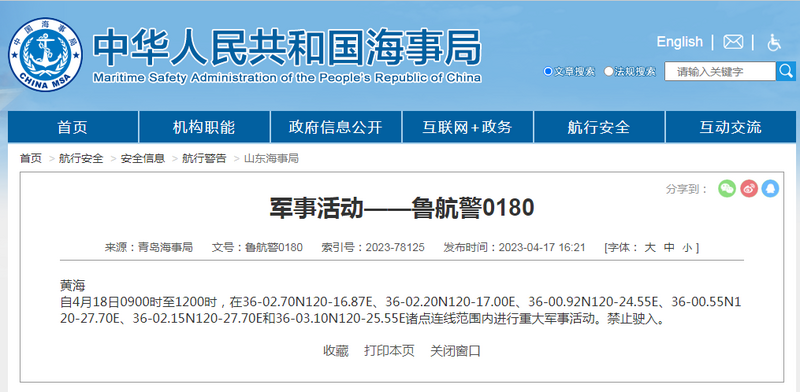This screenshot has width=800, height=392.
Task: Click the article title 军事活动——鲁航警0180
Action: [402, 208]
